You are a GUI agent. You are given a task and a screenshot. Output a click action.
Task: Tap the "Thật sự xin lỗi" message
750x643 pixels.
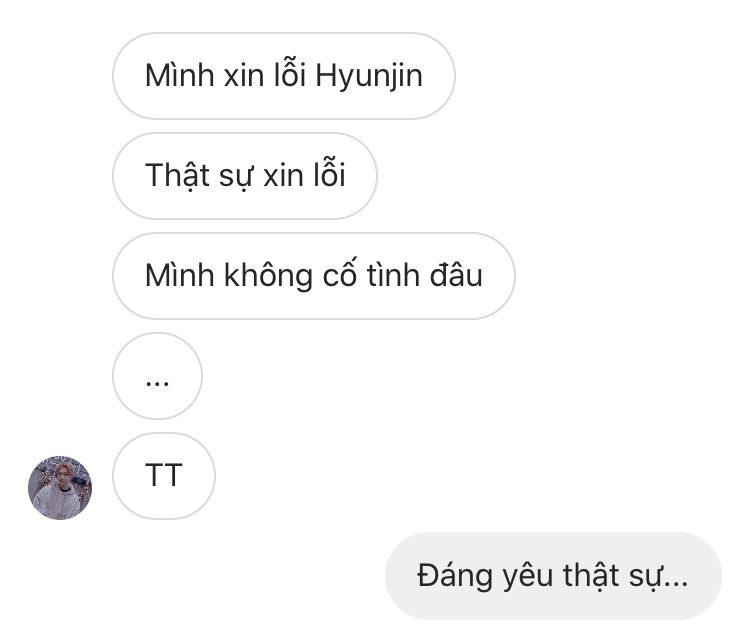[x=245, y=176]
